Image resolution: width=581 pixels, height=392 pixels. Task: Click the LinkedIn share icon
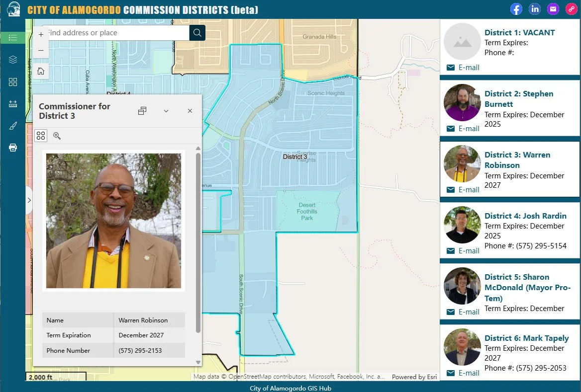tap(535, 9)
